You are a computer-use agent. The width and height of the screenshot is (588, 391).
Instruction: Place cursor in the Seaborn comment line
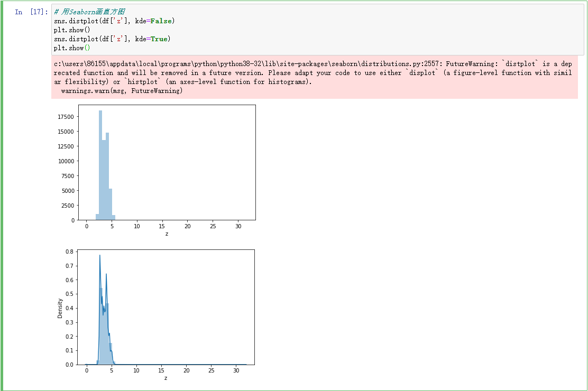(89, 12)
